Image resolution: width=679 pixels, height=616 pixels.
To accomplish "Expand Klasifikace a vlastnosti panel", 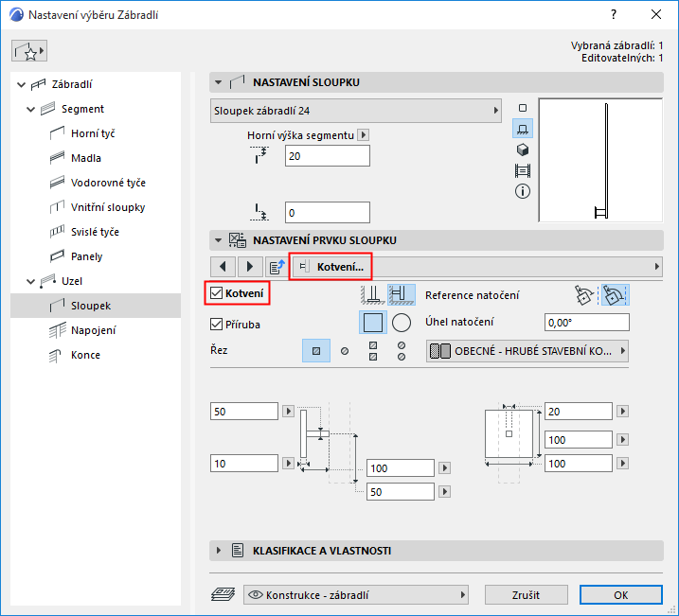I will 218,551.
